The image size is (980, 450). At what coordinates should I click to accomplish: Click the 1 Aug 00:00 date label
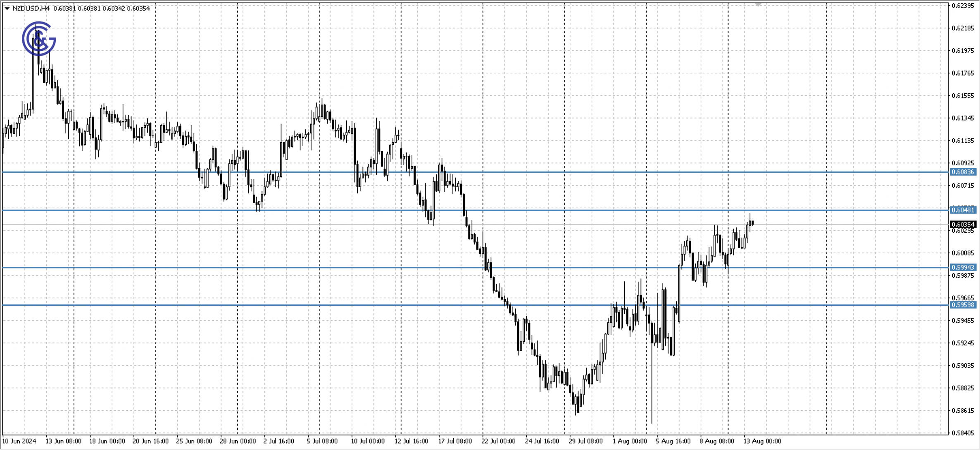pos(630,441)
